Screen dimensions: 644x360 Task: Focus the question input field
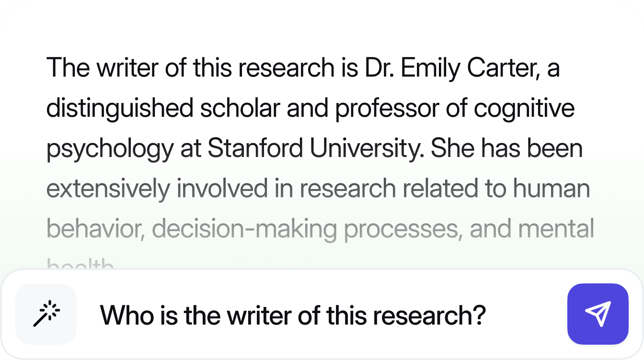(x=322, y=314)
